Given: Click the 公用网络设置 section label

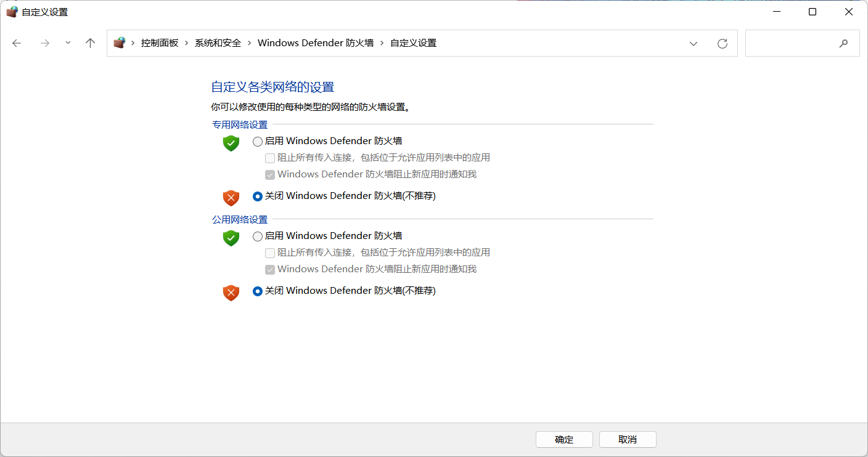Looking at the screenshot, I should 240,219.
